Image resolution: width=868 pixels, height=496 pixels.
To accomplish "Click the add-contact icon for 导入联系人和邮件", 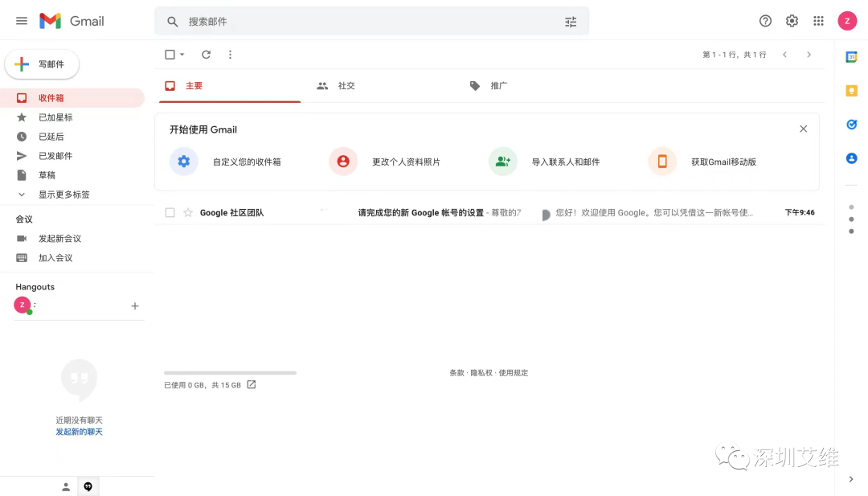I will pyautogui.click(x=502, y=161).
